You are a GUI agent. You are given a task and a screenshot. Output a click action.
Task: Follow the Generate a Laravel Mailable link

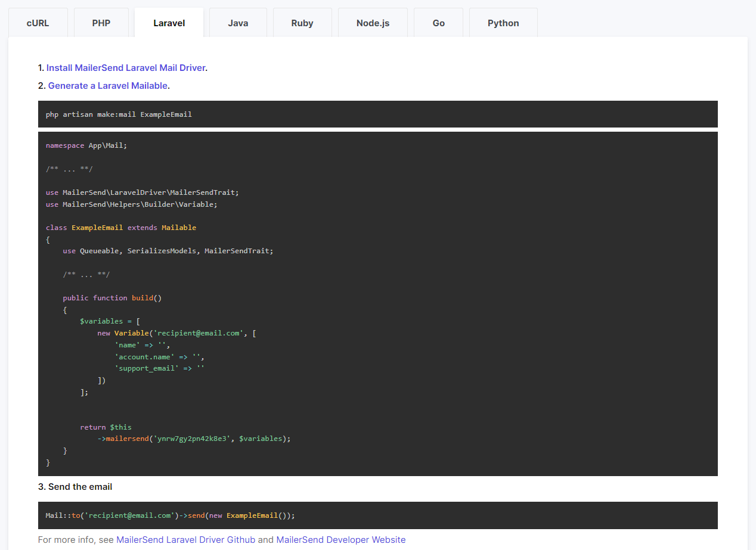click(108, 86)
